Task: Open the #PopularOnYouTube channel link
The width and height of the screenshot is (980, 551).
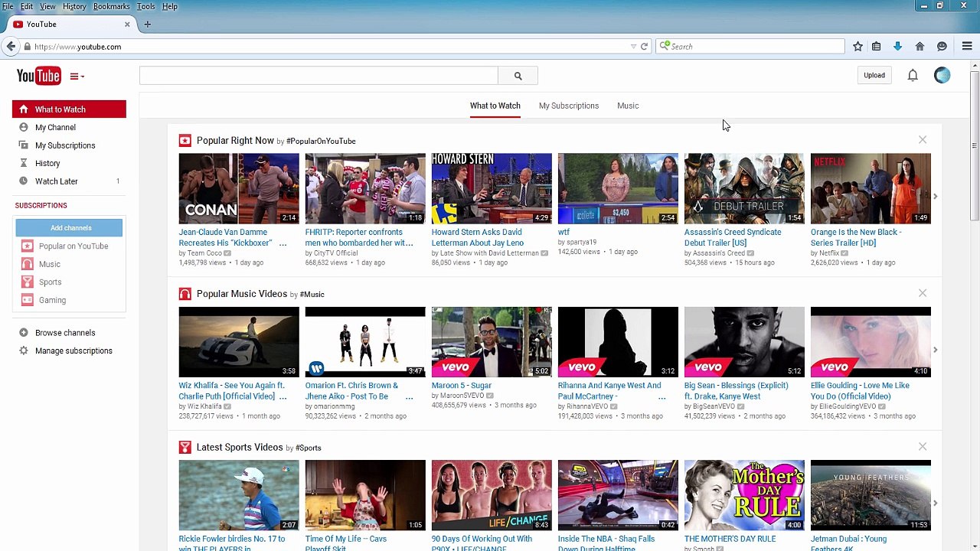Action: [321, 142]
